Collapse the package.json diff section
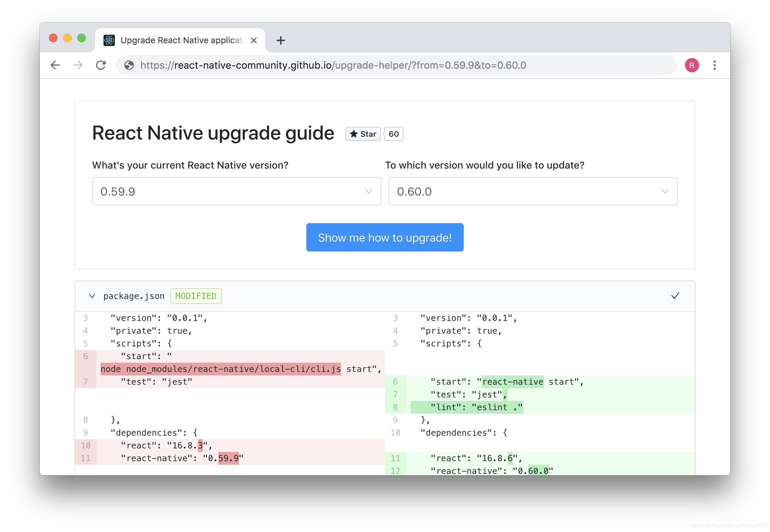The height and width of the screenshot is (532, 770). (x=92, y=296)
